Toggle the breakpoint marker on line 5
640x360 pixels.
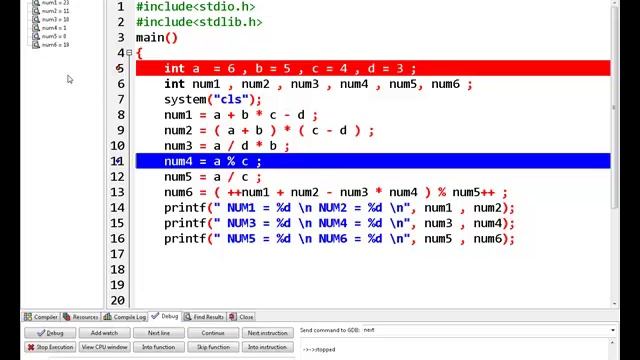(x=119, y=68)
